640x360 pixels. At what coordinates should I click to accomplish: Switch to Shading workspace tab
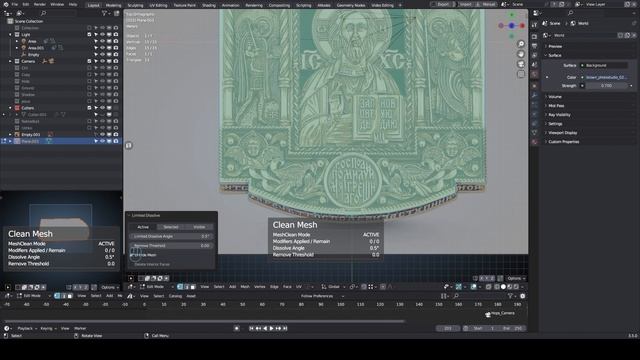[209, 5]
